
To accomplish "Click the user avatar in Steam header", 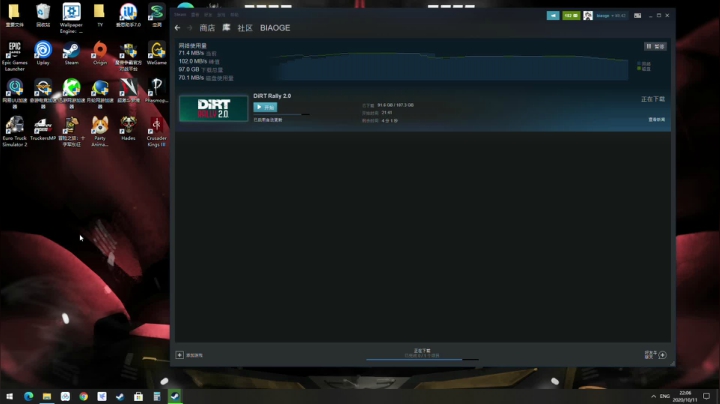I will coord(588,16).
